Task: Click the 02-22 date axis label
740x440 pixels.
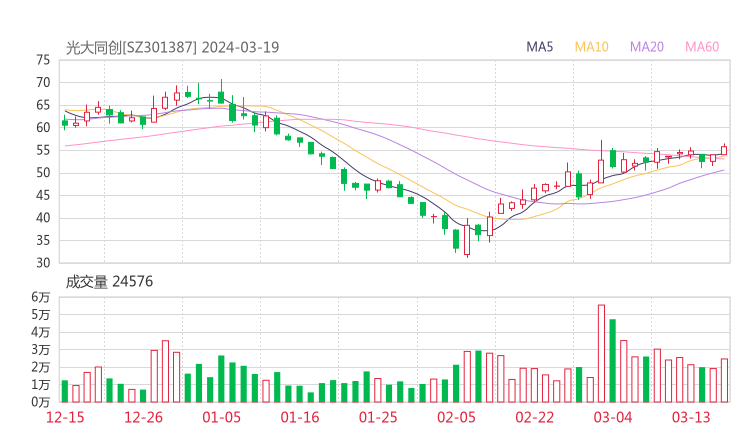Action: click(x=534, y=417)
